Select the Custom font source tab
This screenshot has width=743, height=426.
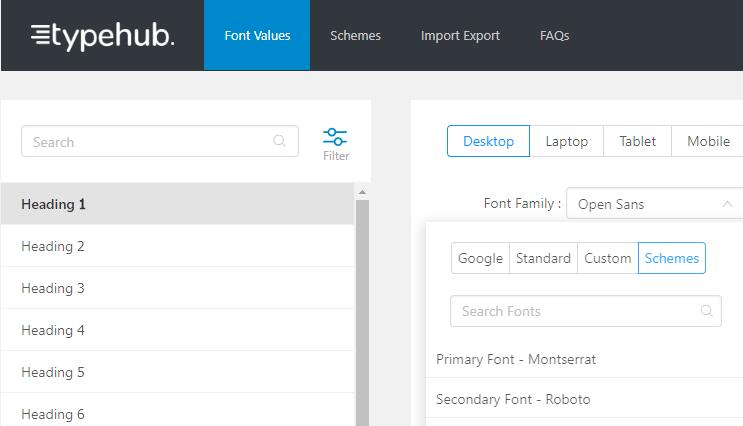point(607,258)
